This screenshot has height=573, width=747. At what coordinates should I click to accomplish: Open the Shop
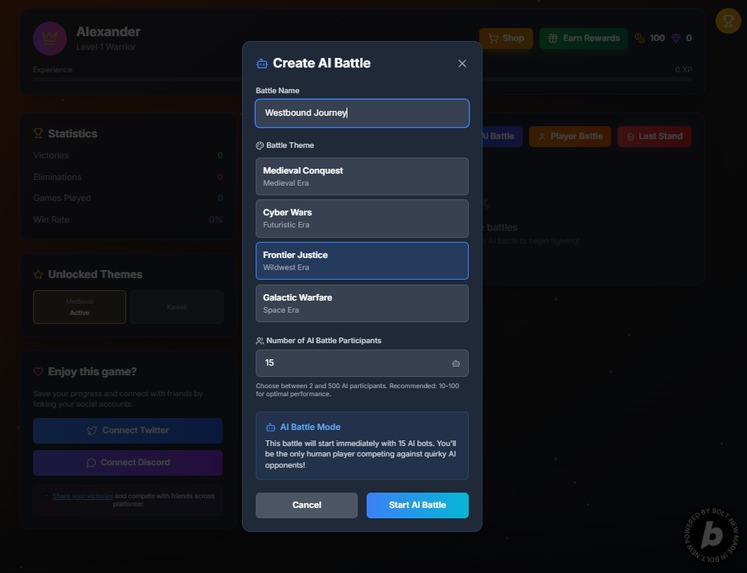click(x=505, y=38)
